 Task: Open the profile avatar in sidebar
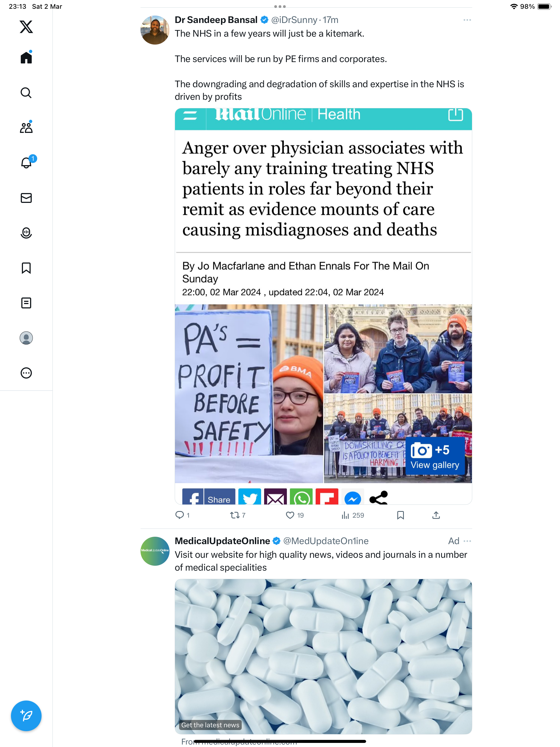[26, 338]
